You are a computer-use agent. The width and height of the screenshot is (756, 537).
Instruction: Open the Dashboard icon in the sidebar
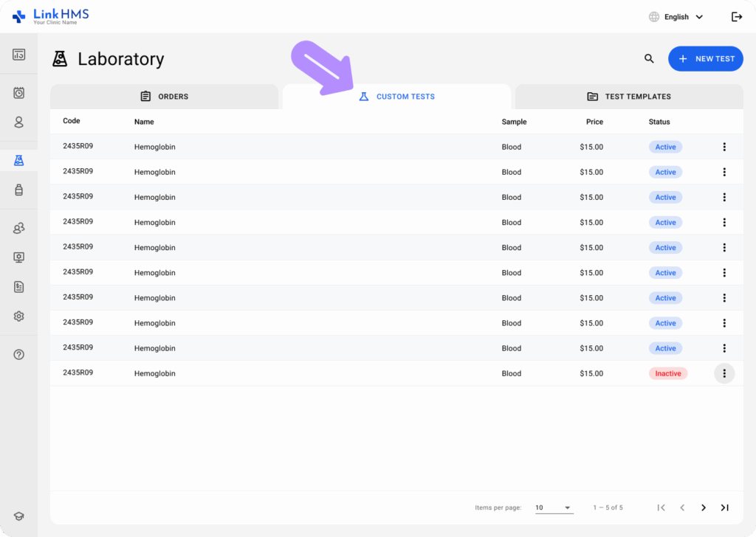(x=18, y=55)
